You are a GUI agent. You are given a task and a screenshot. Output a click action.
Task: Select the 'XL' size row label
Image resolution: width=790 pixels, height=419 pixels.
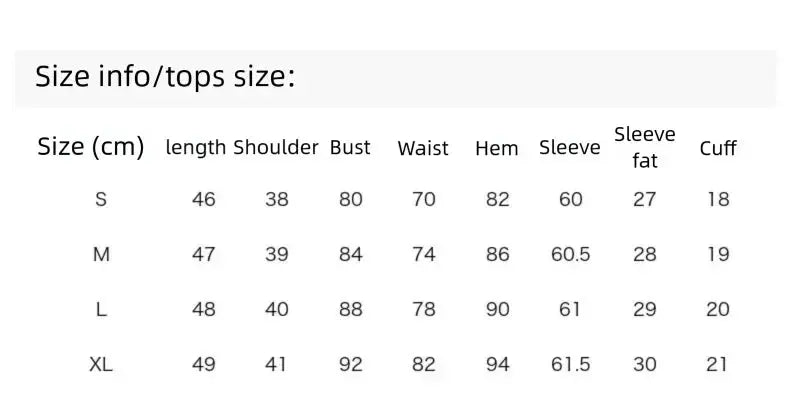click(101, 364)
